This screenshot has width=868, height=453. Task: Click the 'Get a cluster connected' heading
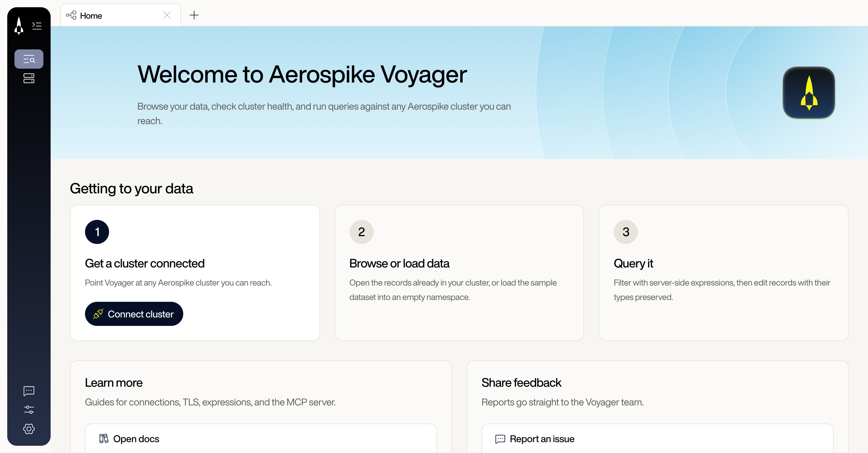coord(145,263)
